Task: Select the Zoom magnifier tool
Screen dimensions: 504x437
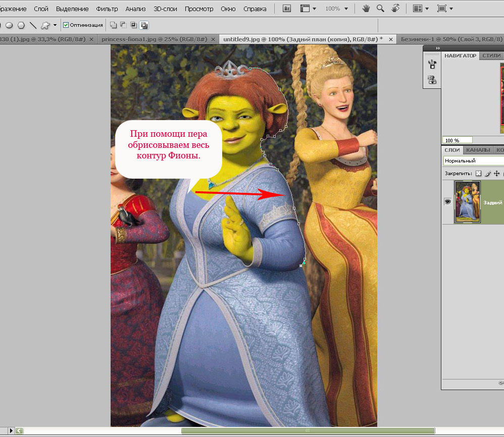Action: (x=380, y=9)
